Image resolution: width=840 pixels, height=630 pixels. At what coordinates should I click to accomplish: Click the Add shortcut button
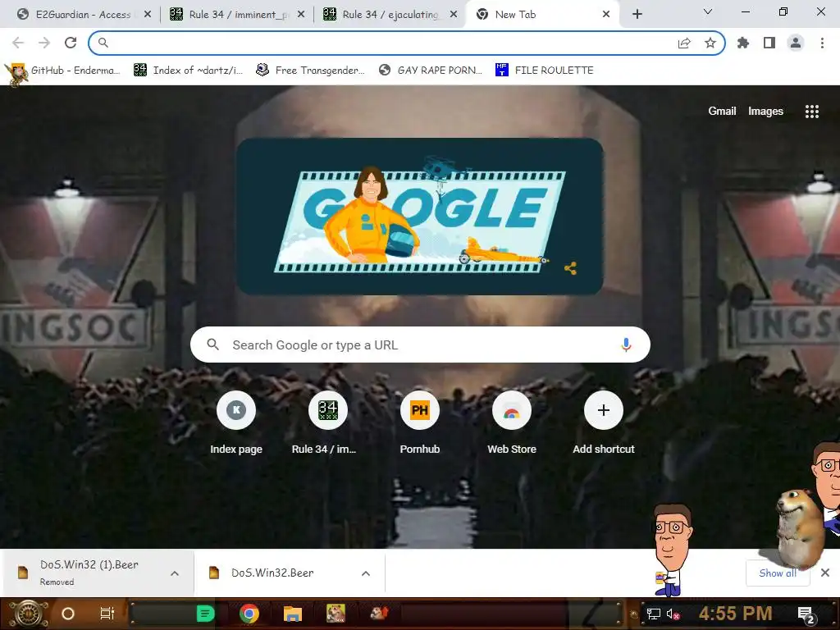point(604,423)
